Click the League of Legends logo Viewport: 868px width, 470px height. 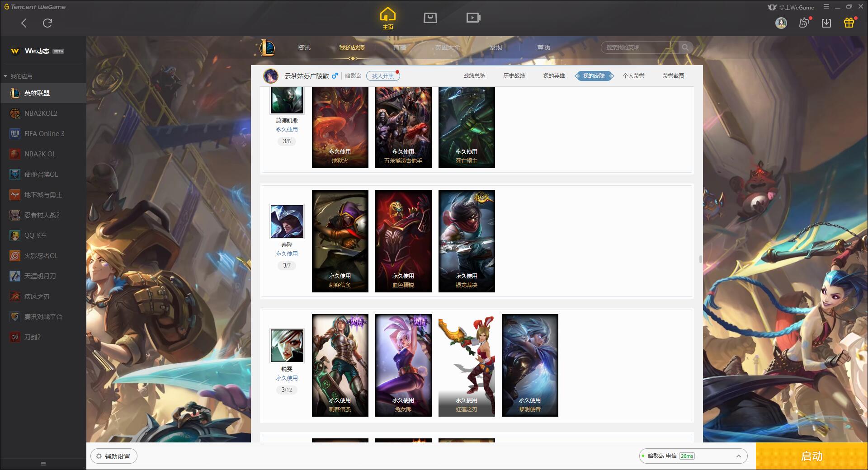tap(267, 47)
